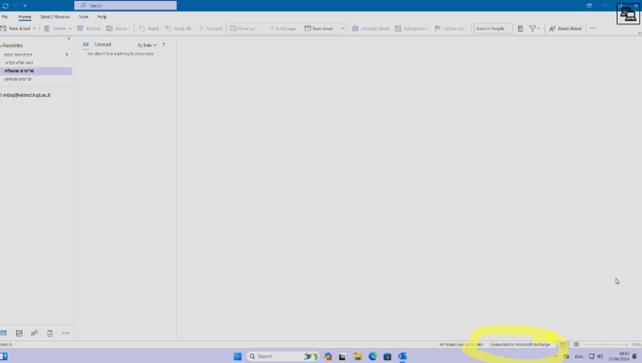The width and height of the screenshot is (642, 363).
Task: Expand the By Date sort dropdown
Action: pos(147,45)
